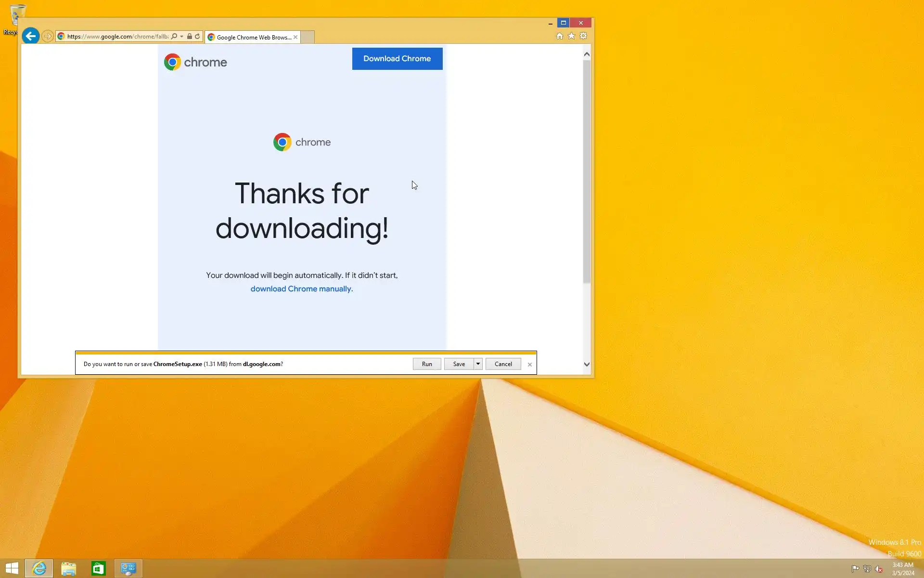Open the Tools gear icon
This screenshot has height=578, width=924.
coord(583,36)
